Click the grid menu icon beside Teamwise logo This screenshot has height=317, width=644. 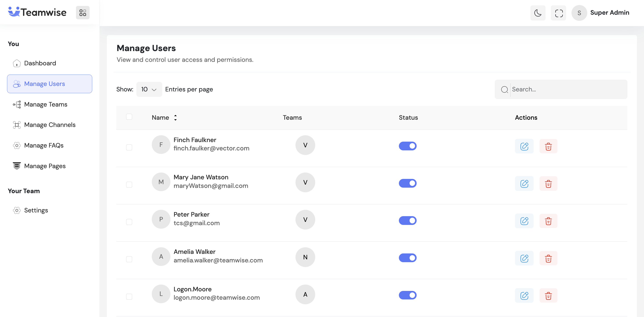click(83, 12)
